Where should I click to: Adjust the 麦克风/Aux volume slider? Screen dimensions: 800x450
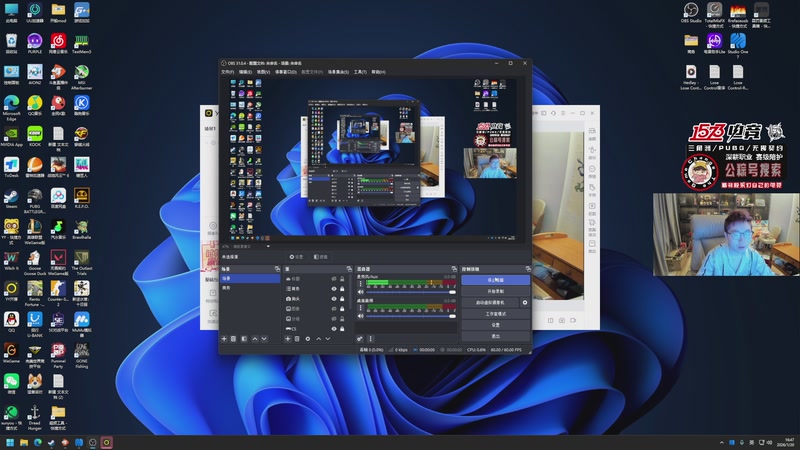[x=411, y=292]
